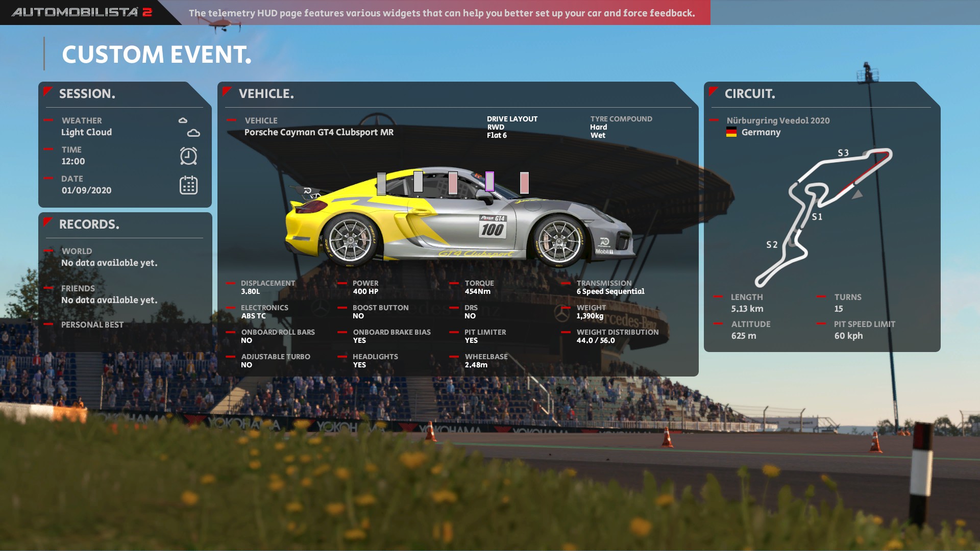Open the VEHICLE panel header

[x=266, y=93]
